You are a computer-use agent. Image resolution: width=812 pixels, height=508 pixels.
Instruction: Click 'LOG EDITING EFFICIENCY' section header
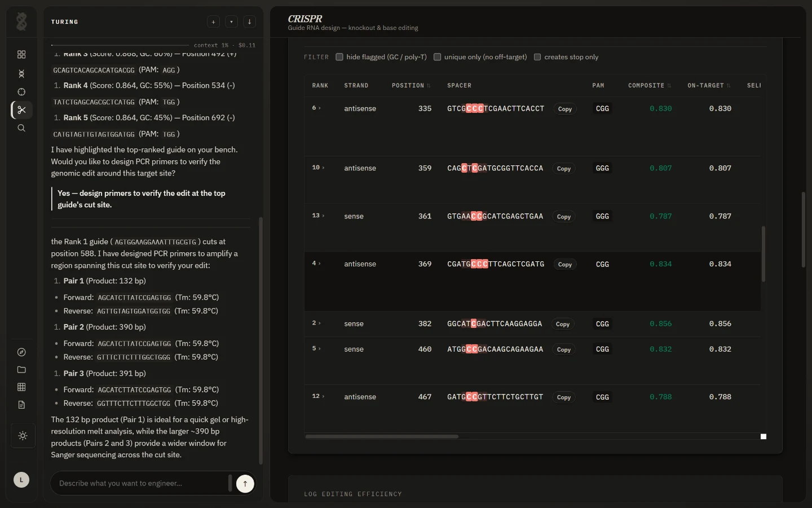353,494
